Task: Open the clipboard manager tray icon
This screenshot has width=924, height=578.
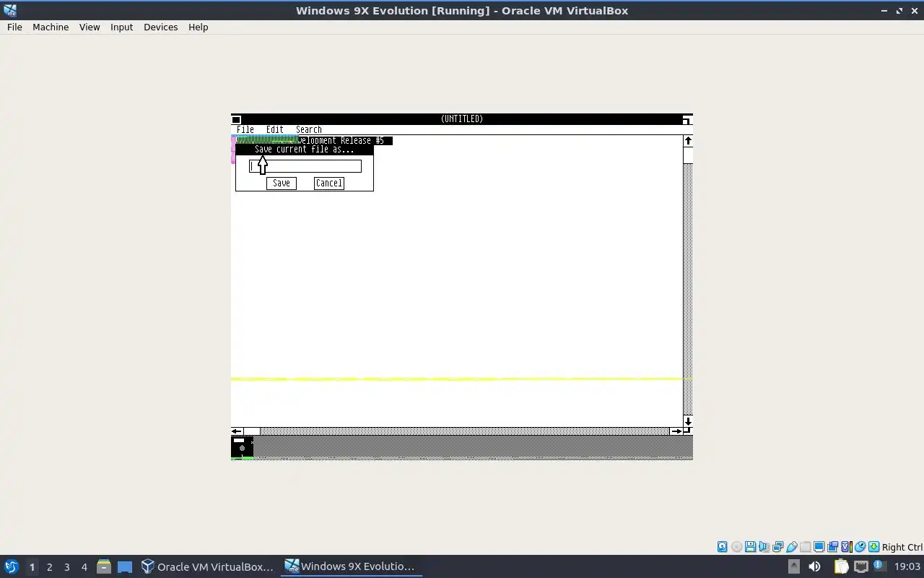Action: point(841,566)
